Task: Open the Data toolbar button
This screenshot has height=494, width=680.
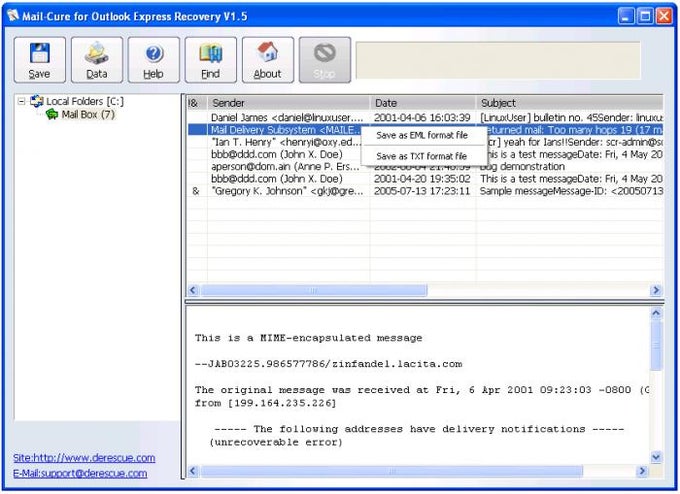Action: 97,60
